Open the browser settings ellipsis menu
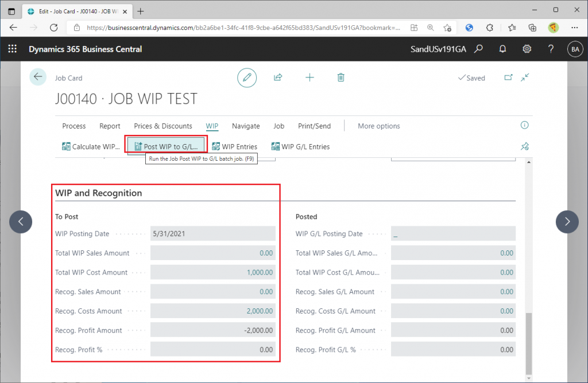588x383 pixels. [x=574, y=28]
